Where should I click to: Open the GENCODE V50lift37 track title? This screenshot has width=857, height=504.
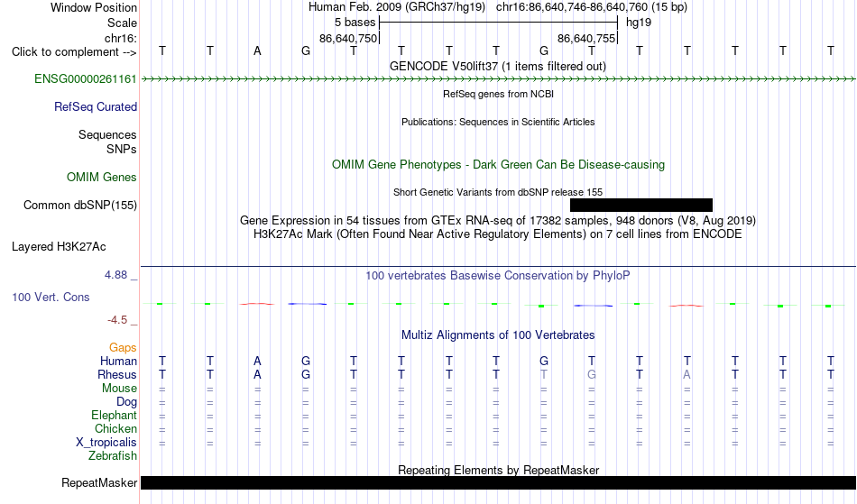[498, 67]
